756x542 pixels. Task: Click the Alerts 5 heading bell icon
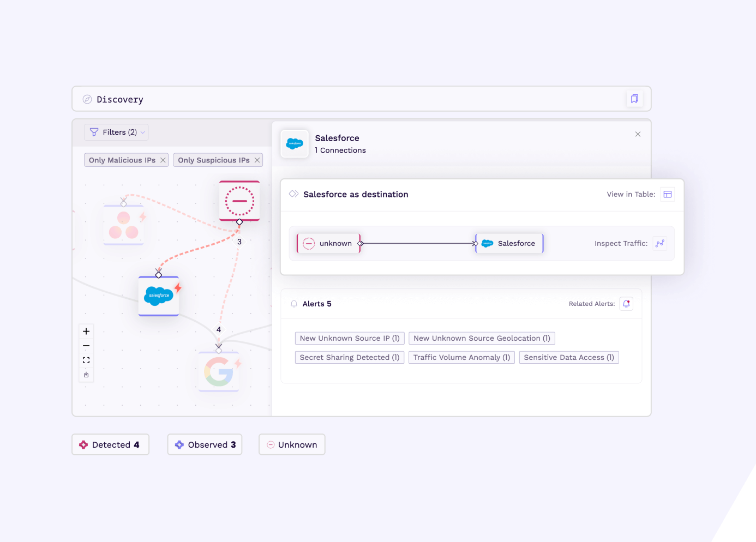coord(294,304)
